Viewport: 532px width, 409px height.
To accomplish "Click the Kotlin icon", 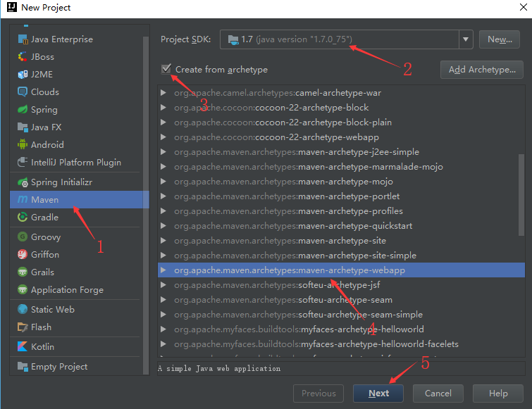I will coord(23,346).
